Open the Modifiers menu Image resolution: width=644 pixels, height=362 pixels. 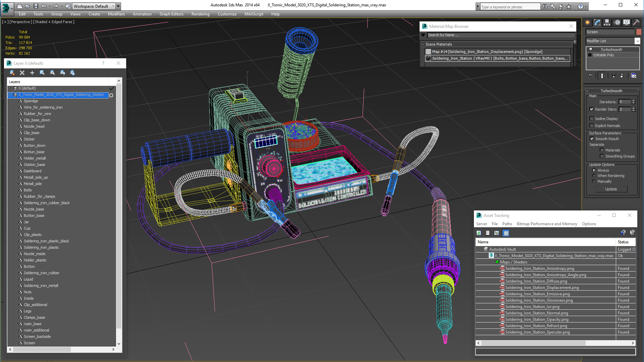(x=116, y=14)
